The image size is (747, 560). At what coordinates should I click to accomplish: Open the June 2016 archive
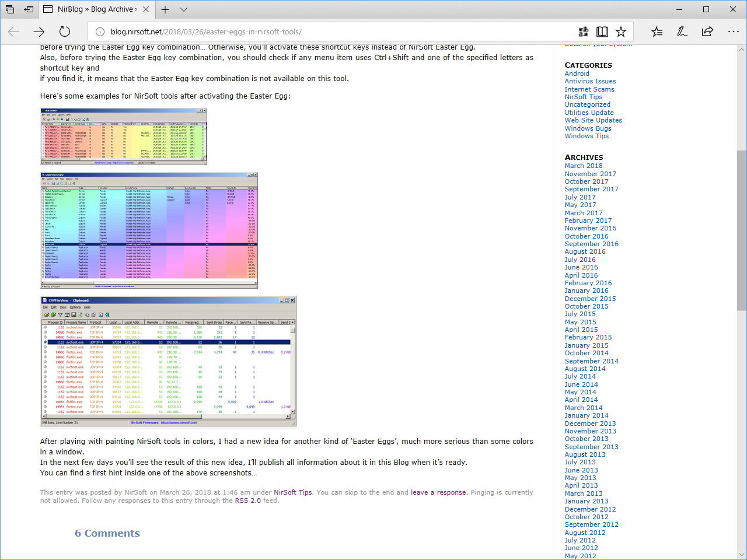pos(581,267)
